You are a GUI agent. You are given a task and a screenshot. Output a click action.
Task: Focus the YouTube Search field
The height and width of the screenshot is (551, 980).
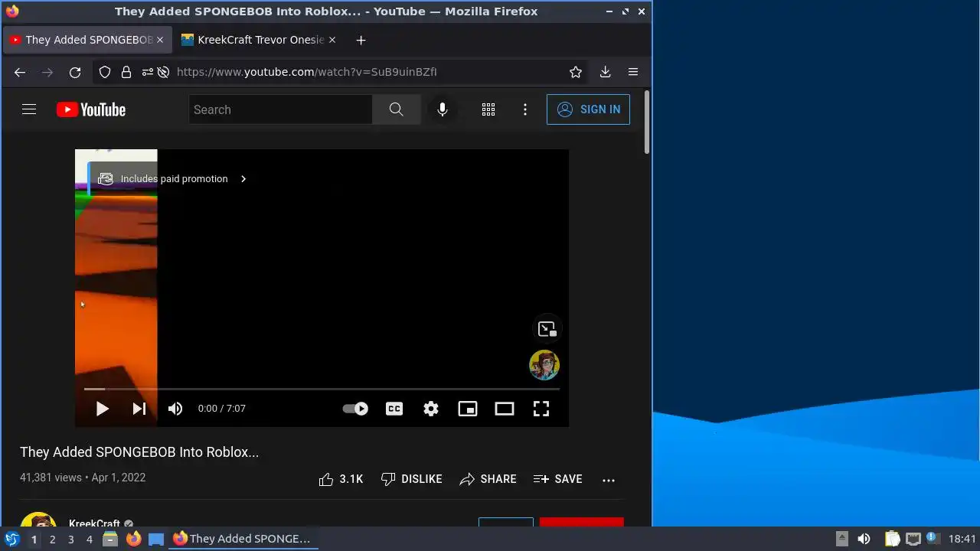[280, 109]
